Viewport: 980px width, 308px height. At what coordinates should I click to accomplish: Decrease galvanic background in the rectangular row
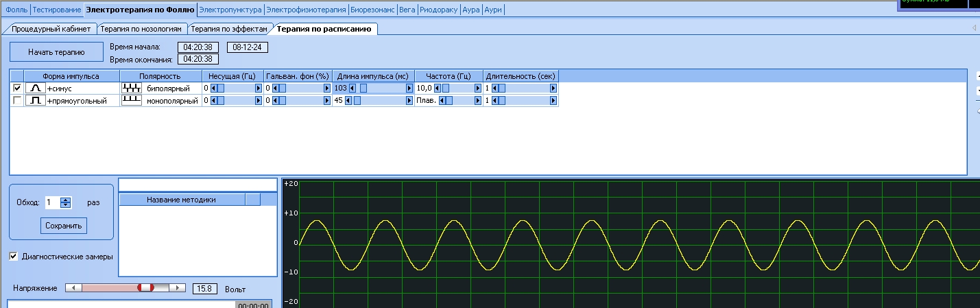point(275,101)
